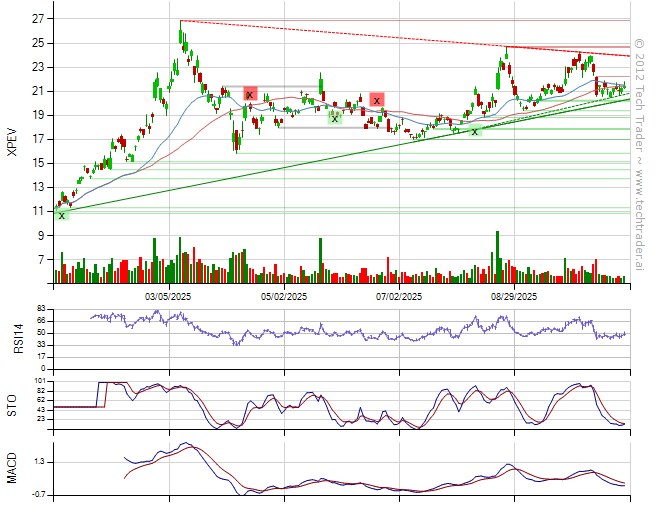Select the 08/29/2025 date label
Image resolution: width=657 pixels, height=514 pixels.
(x=514, y=296)
